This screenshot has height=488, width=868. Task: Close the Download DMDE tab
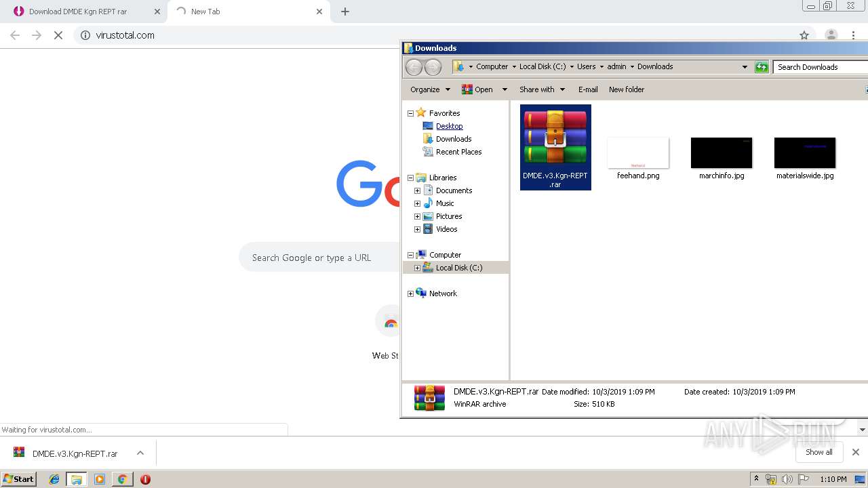(x=157, y=12)
